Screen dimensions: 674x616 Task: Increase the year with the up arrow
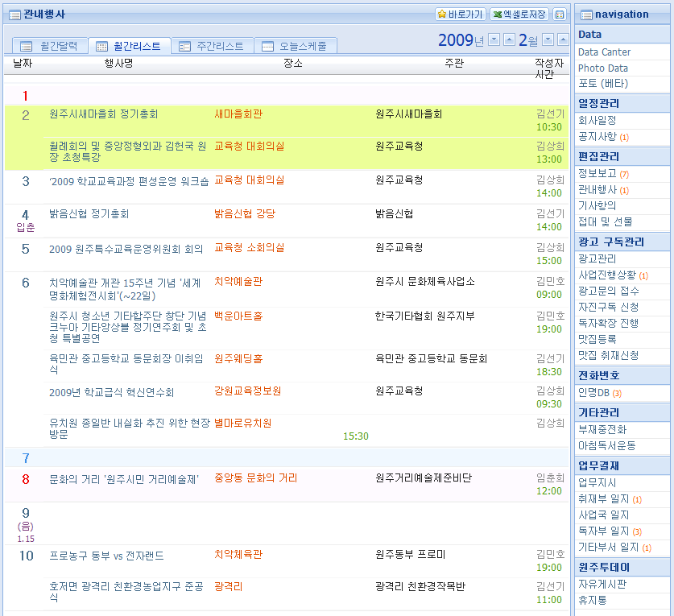509,40
